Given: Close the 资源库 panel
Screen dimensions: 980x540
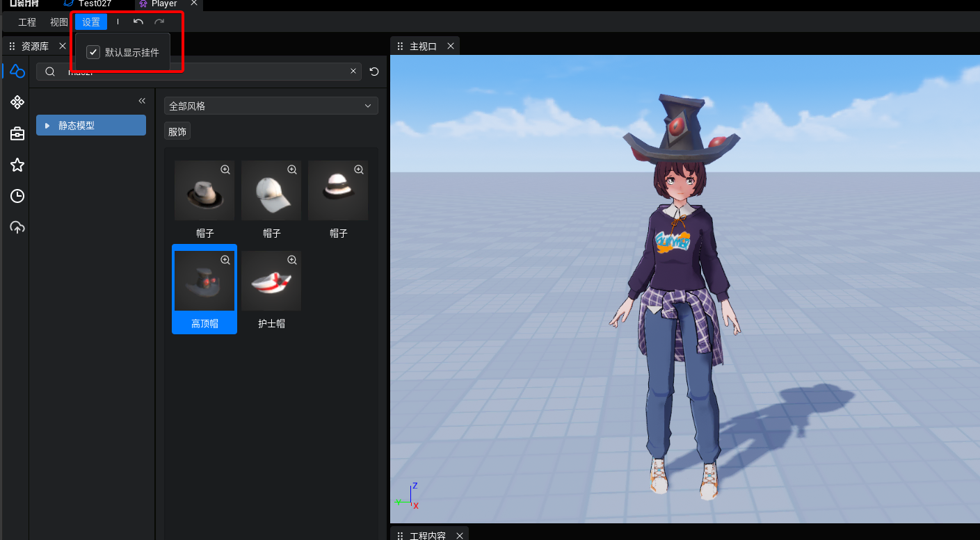Looking at the screenshot, I should (63, 47).
